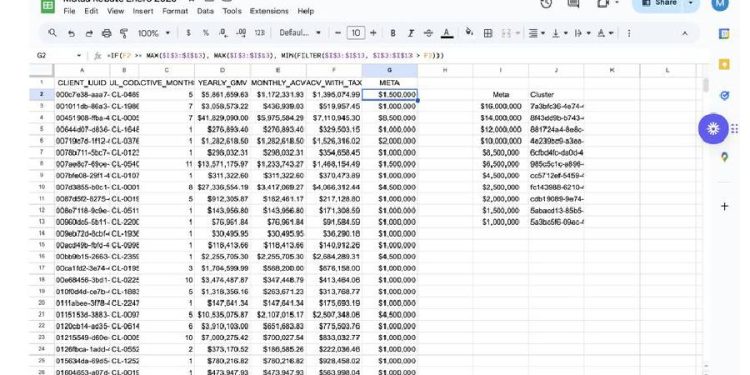Increase font size with plus button
The height and width of the screenshot is (375, 750).
click(374, 33)
